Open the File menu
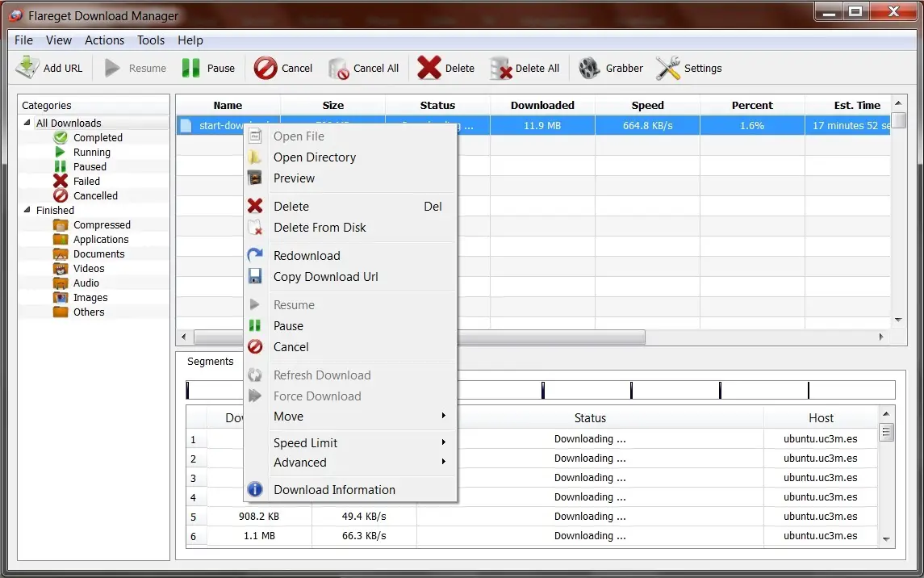 pos(23,40)
